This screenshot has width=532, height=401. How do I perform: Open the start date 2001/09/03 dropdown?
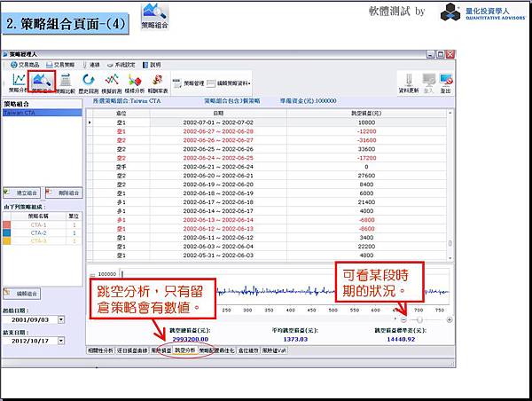click(x=61, y=319)
